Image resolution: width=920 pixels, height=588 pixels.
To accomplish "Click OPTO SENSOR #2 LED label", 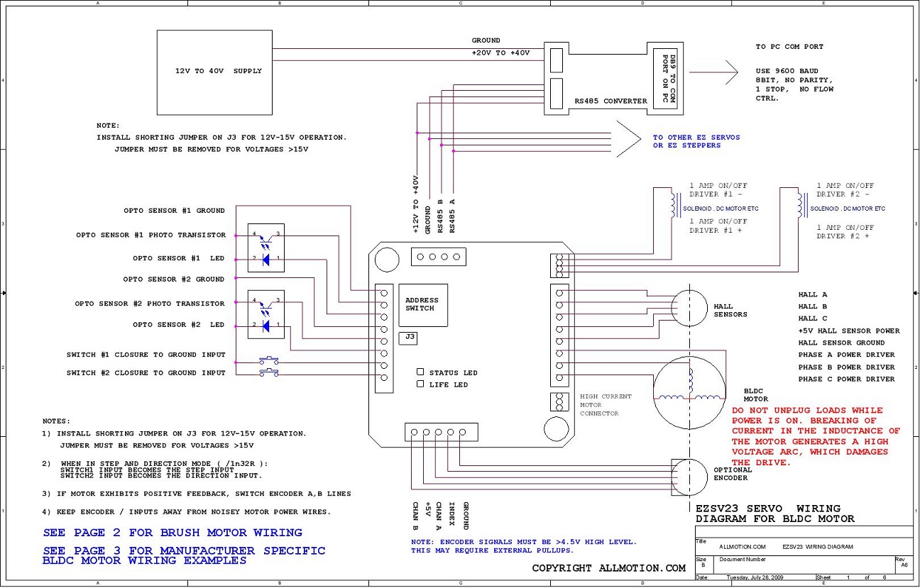I will (178, 325).
